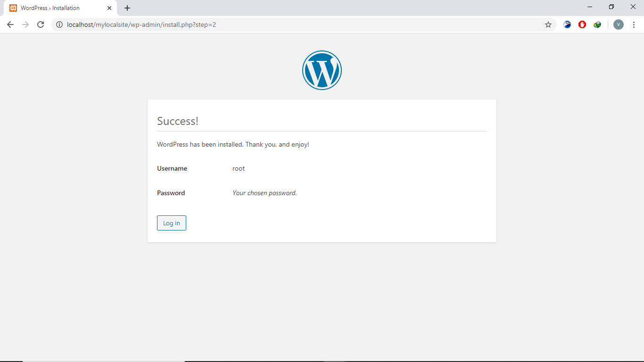Click the Log In button
This screenshot has width=644, height=362.
click(x=172, y=223)
